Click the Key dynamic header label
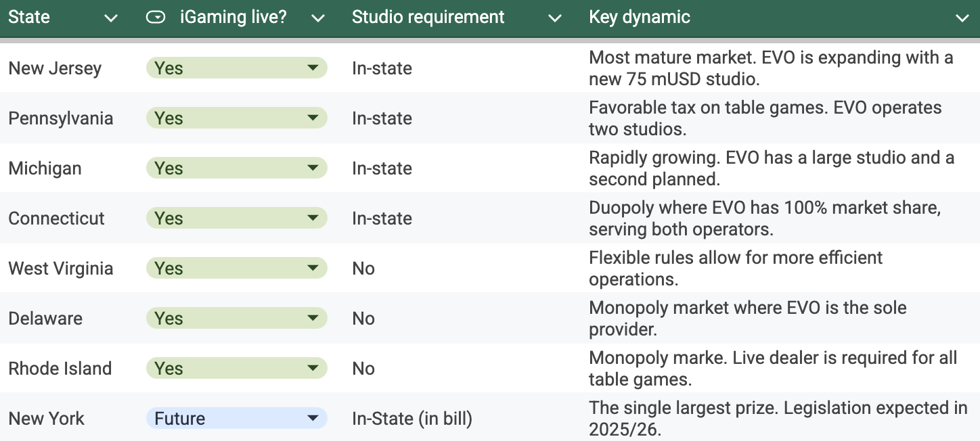The width and height of the screenshot is (980, 441). (640, 18)
